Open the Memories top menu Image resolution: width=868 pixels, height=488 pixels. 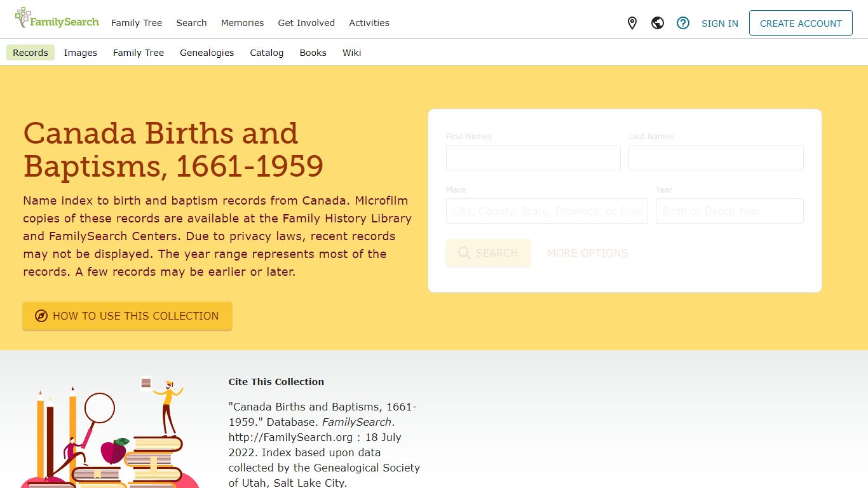[242, 23]
